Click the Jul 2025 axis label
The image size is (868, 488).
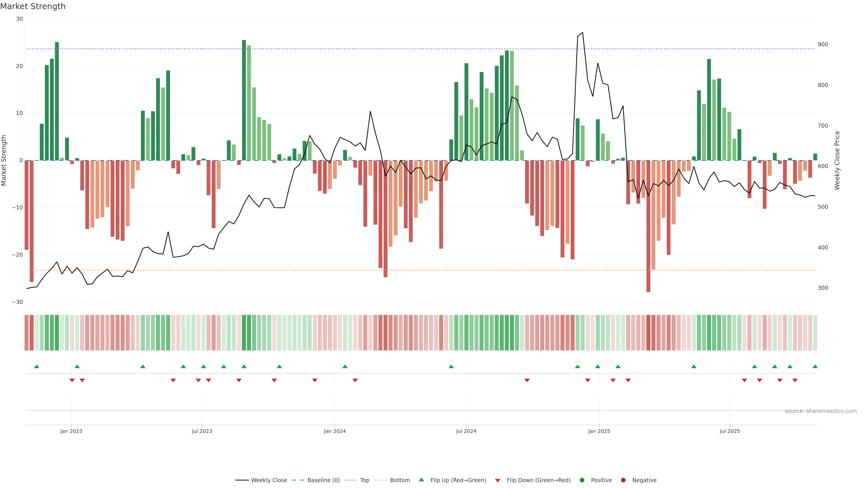(x=729, y=431)
